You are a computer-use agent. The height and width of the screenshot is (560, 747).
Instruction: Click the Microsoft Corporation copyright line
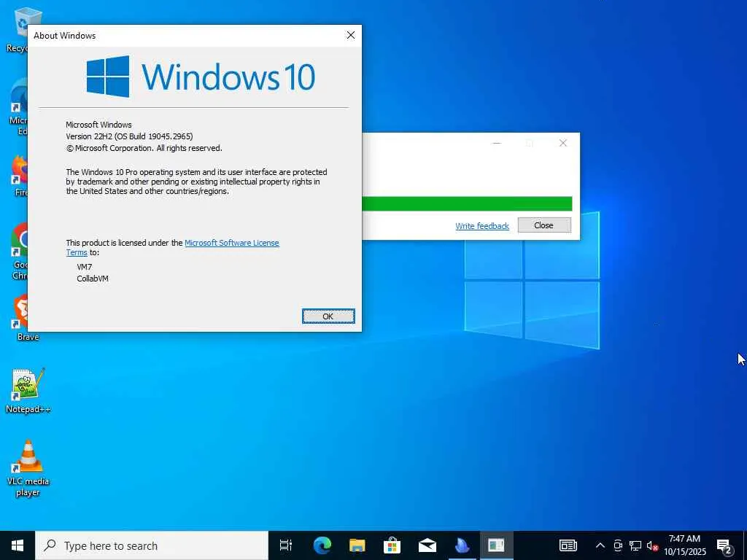144,148
